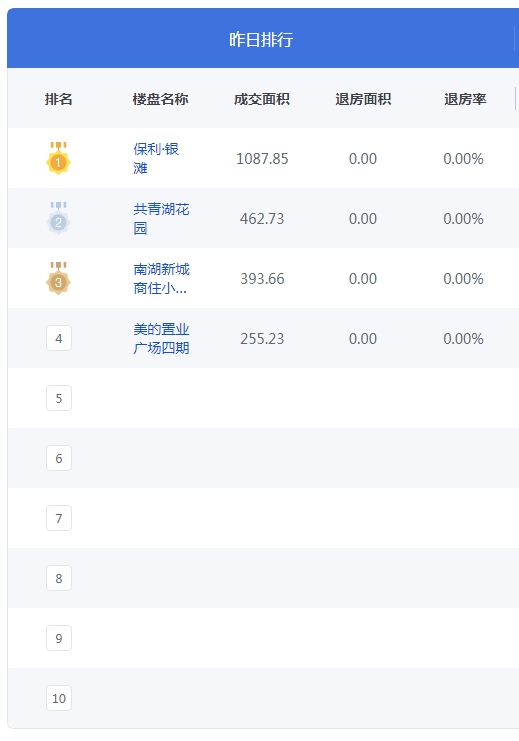519x741 pixels.
Task: Open the 保利·银滩 property link
Action: pos(156,158)
